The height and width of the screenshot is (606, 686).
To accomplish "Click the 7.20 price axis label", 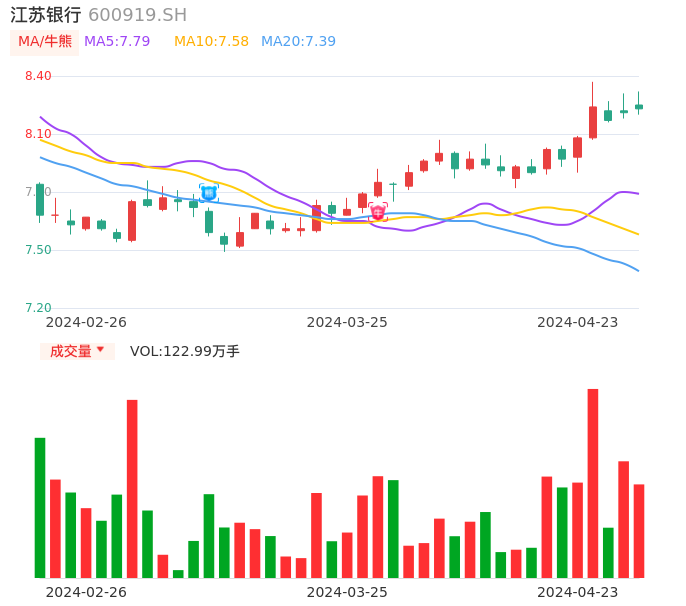I will 38,308.
